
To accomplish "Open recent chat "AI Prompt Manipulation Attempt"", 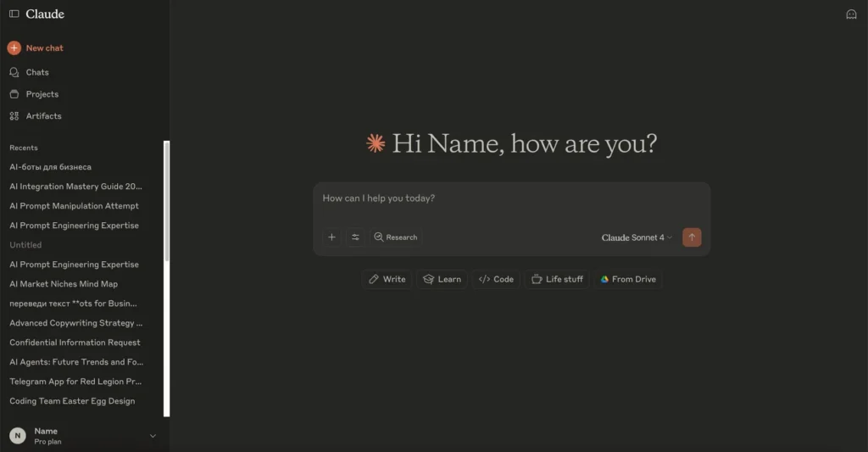I will tap(75, 205).
